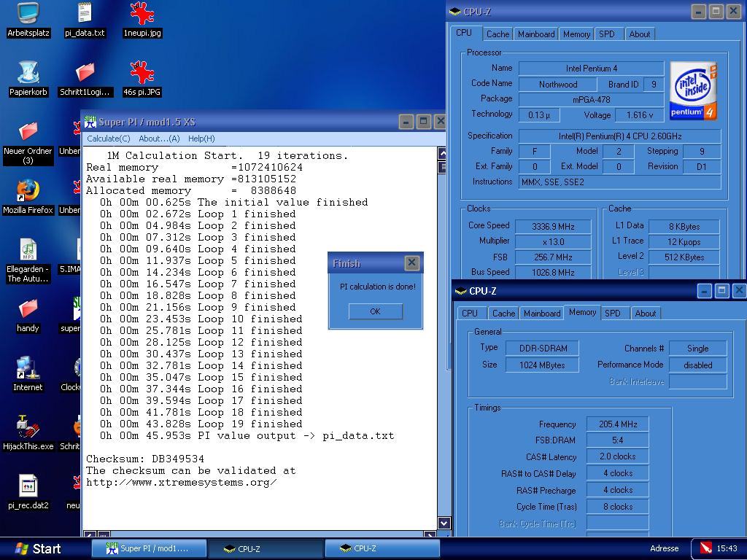Switch to About tab in lower CPU-Z window
The width and height of the screenshot is (747, 560).
click(646, 314)
